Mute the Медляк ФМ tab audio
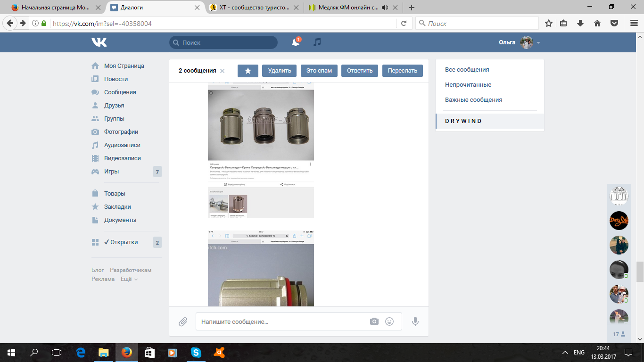Image resolution: width=644 pixels, height=362 pixels. click(385, 8)
